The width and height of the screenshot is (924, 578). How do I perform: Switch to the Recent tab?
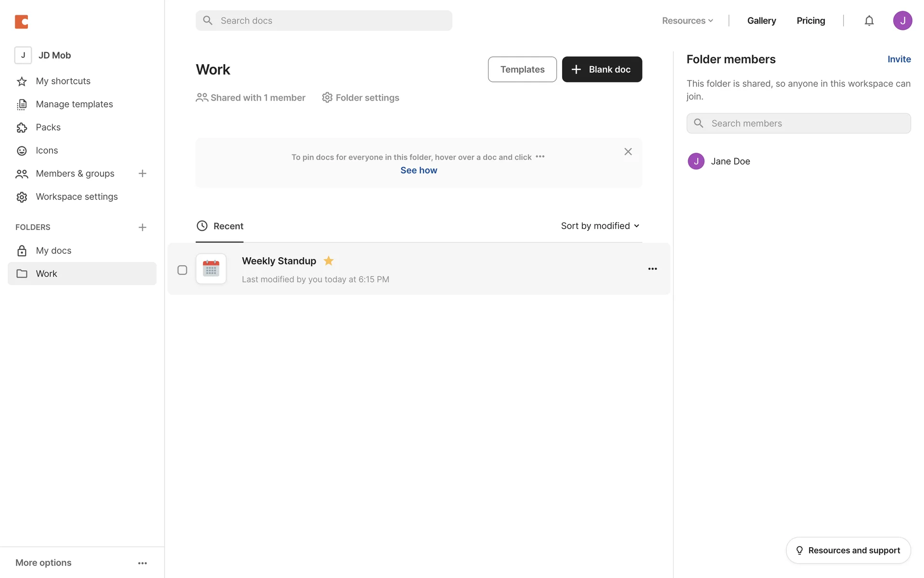click(x=220, y=226)
